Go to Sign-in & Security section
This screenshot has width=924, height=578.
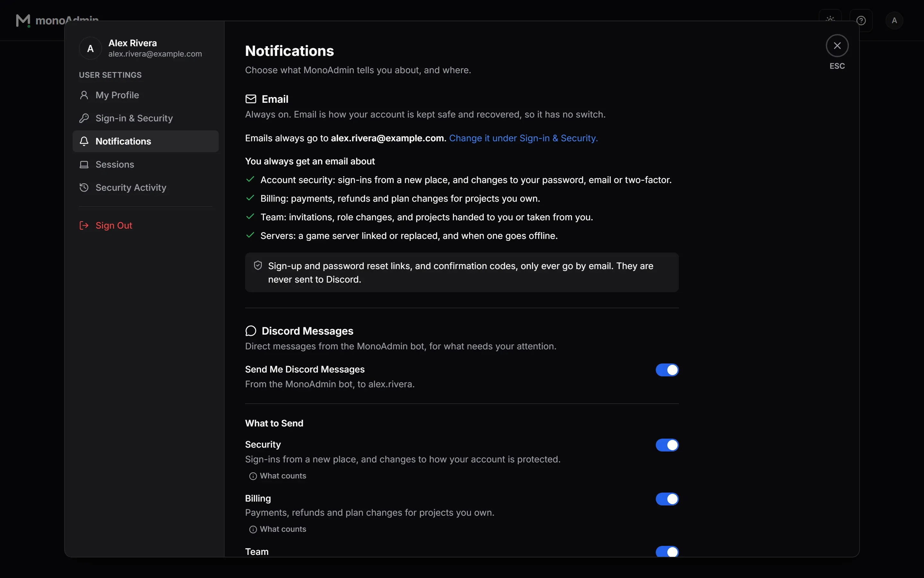[145, 118]
